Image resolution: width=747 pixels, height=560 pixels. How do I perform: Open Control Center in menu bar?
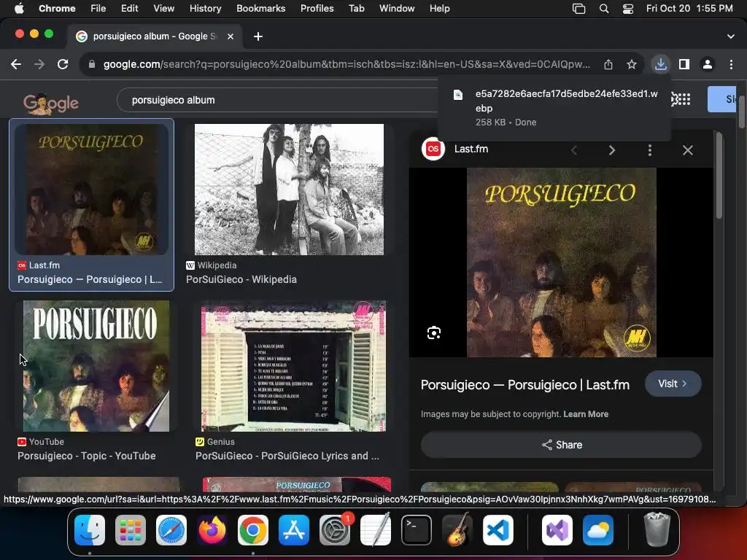628,9
